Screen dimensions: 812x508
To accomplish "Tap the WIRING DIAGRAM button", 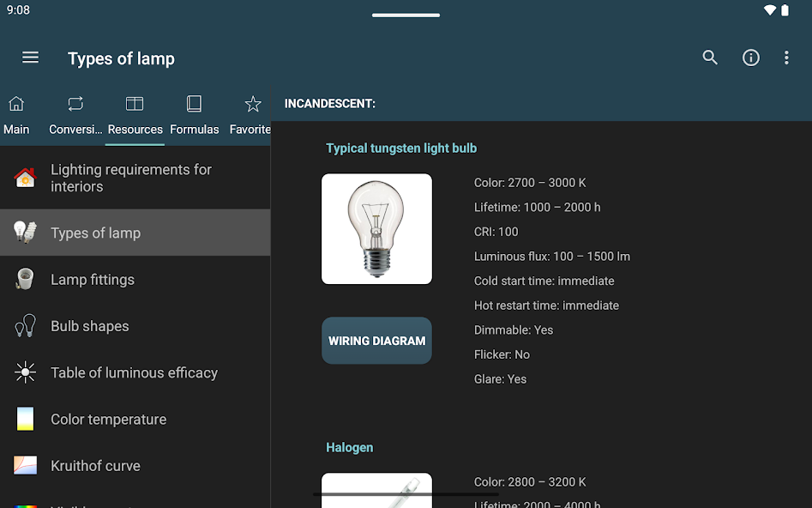I will 376,341.
